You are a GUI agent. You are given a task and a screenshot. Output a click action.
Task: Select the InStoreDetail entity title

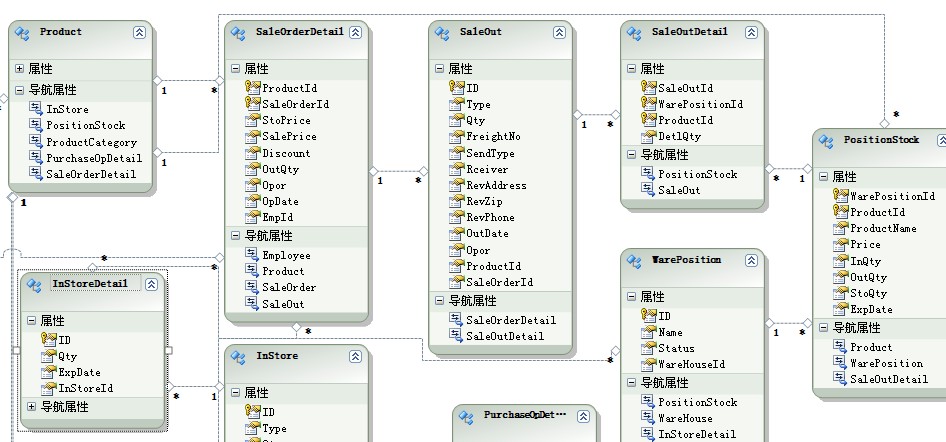(90, 283)
